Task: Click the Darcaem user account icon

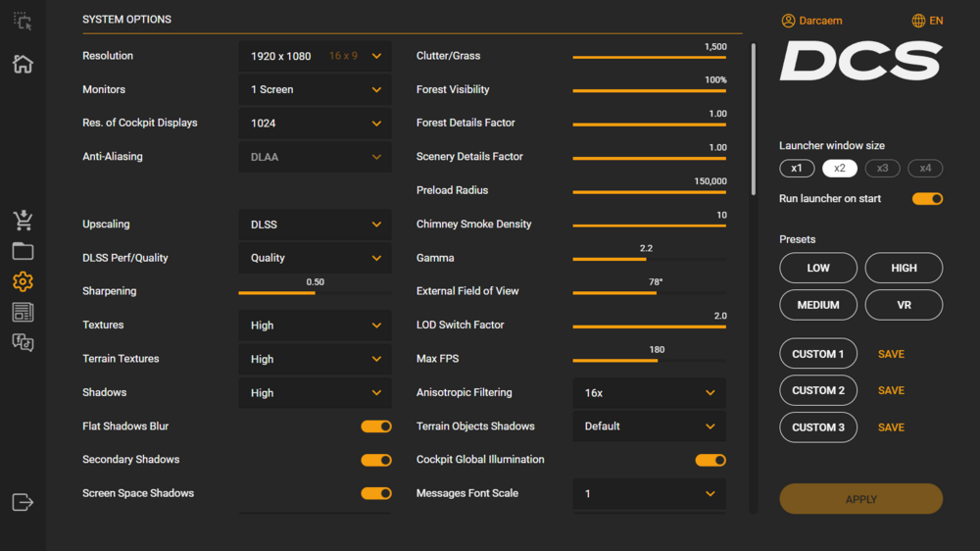Action: point(789,21)
